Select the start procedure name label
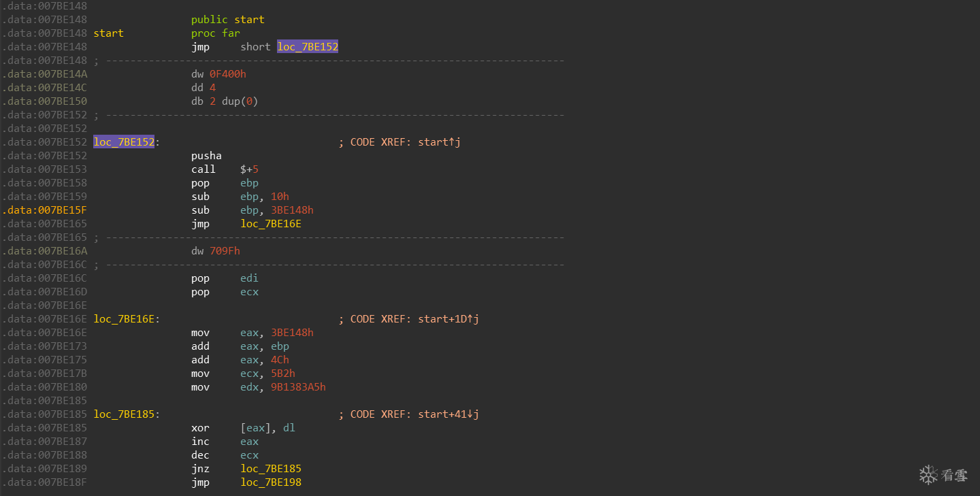980x496 pixels. pos(109,33)
